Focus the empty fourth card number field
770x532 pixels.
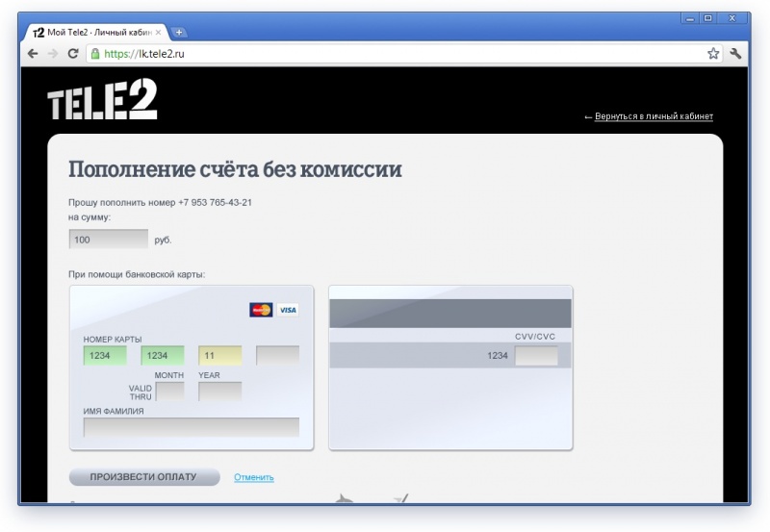[x=277, y=355]
